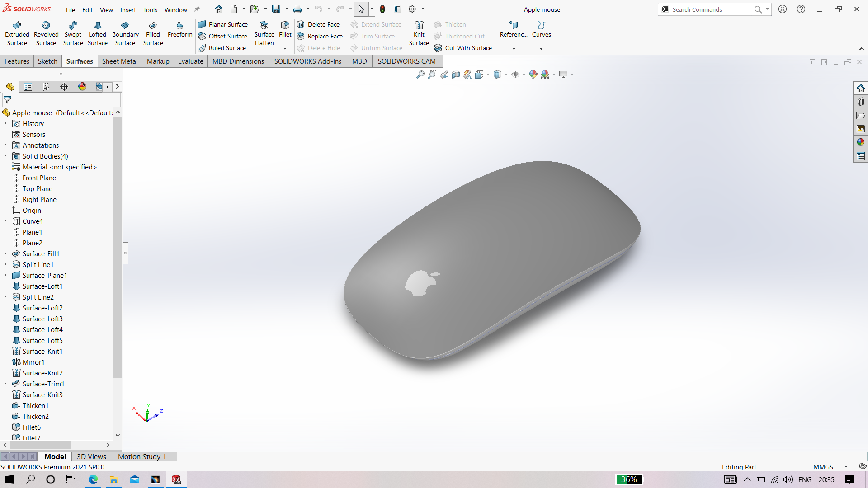Open Appearances panel in right task pane
The image size is (868, 488).
tap(860, 142)
